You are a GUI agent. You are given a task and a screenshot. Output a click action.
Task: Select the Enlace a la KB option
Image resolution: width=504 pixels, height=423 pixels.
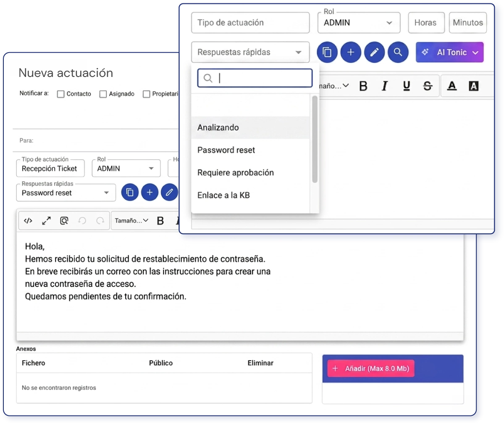point(250,195)
